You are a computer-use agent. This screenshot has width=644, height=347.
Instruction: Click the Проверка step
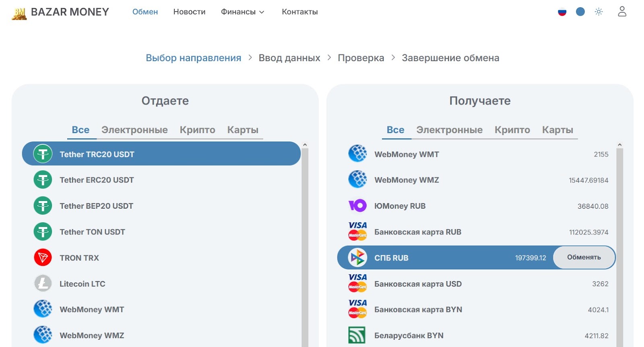click(x=361, y=58)
